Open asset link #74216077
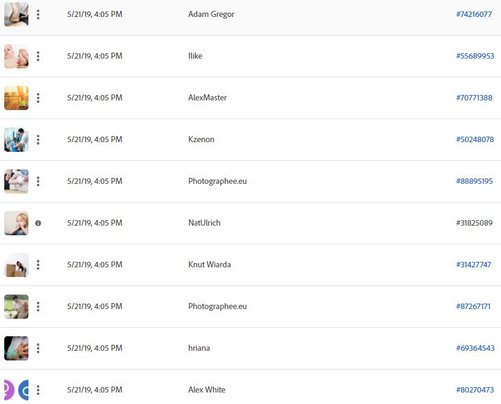501x404 pixels. click(x=474, y=14)
